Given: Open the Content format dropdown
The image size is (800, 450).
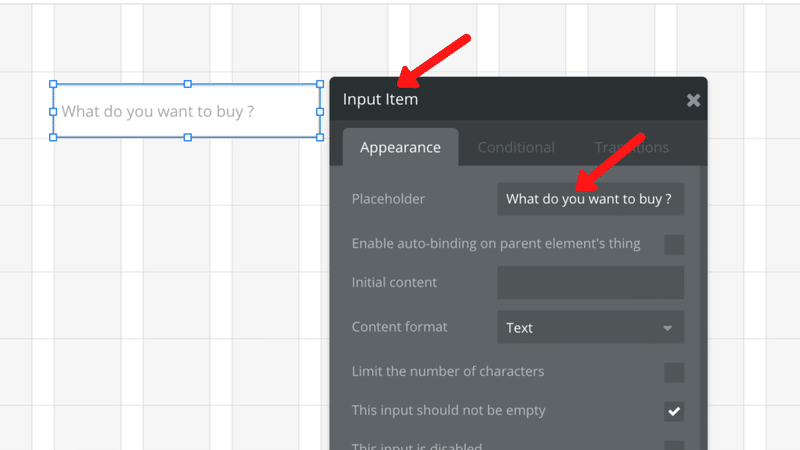Looking at the screenshot, I should click(590, 327).
